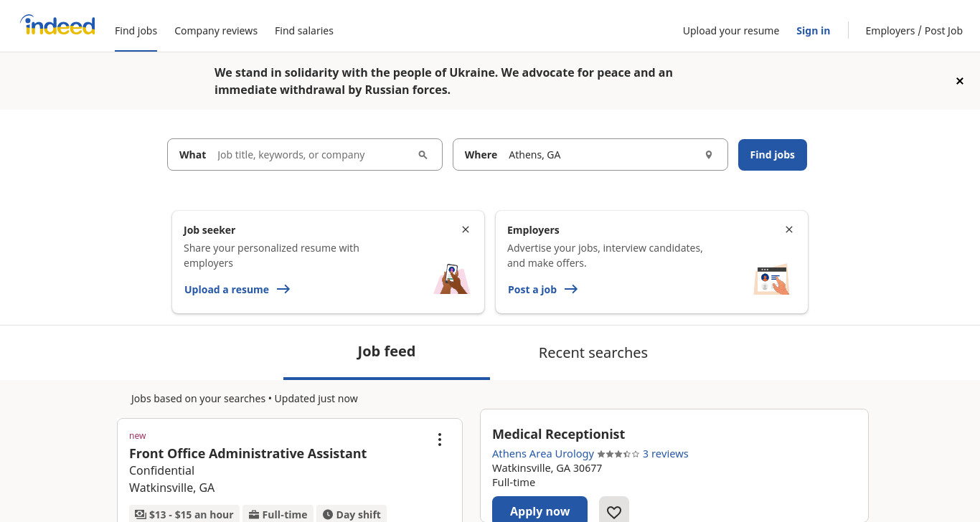Save Medical Receptionist job with heart icon
This screenshot has width=980, height=522.
pos(614,511)
